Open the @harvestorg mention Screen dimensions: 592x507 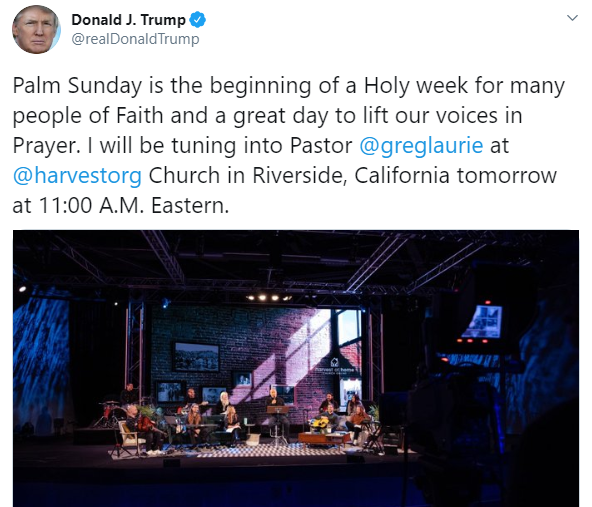(x=77, y=176)
